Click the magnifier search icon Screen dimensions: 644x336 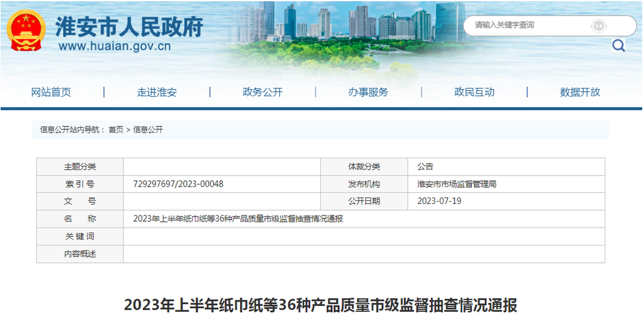[x=618, y=45]
